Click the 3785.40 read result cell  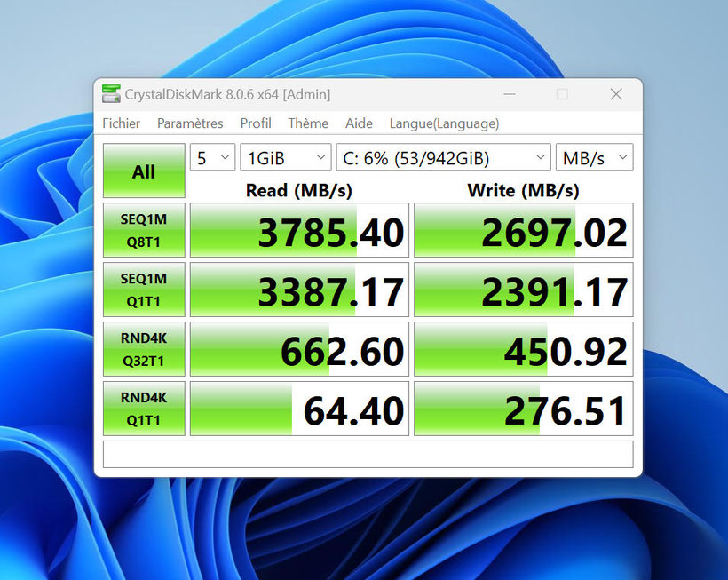299,230
